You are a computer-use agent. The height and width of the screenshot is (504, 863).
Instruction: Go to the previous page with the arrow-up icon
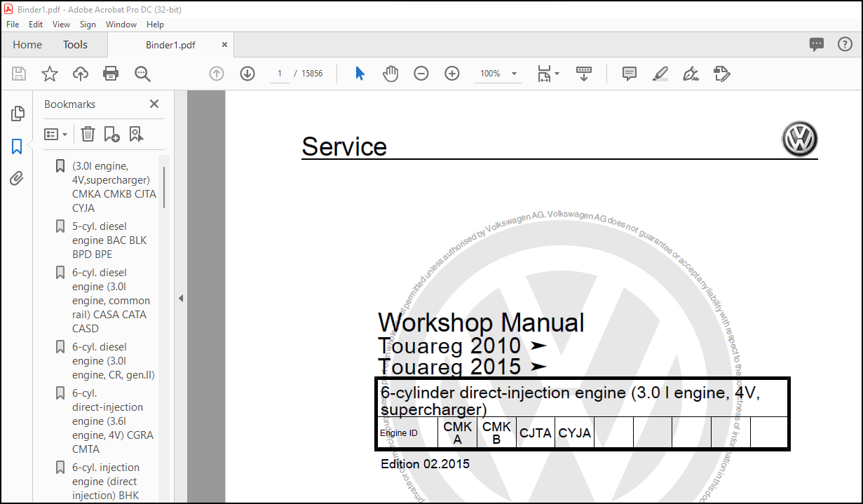coord(217,74)
